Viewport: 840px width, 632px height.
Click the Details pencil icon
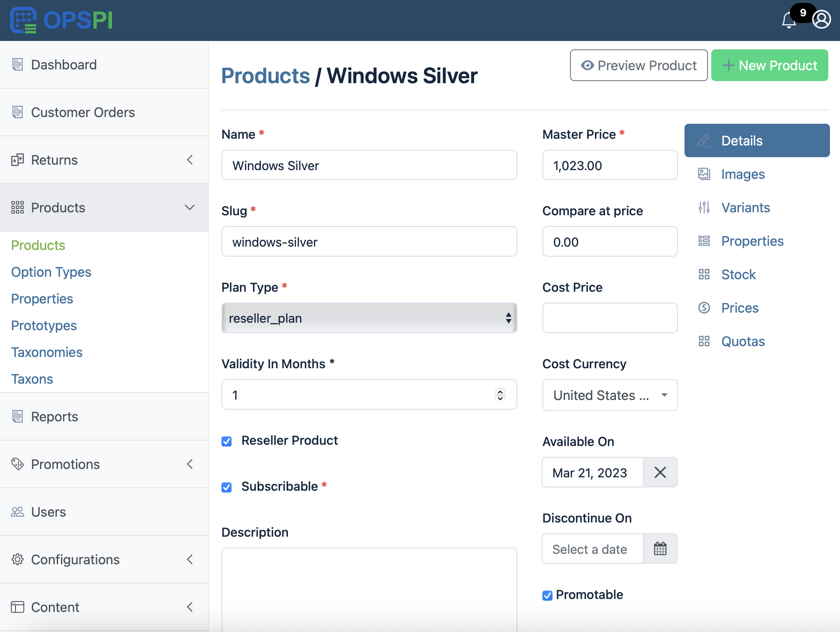704,141
